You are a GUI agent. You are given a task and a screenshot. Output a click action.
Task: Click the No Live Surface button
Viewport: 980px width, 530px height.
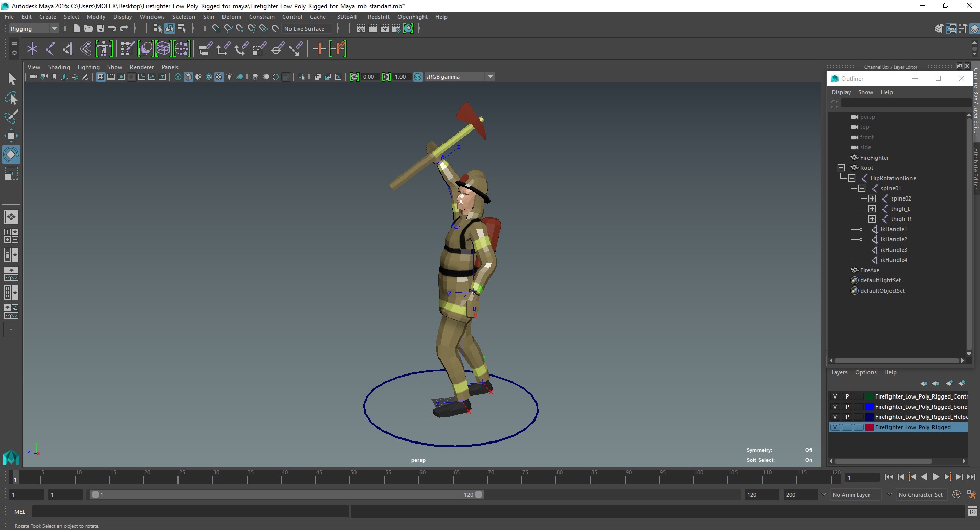(306, 29)
